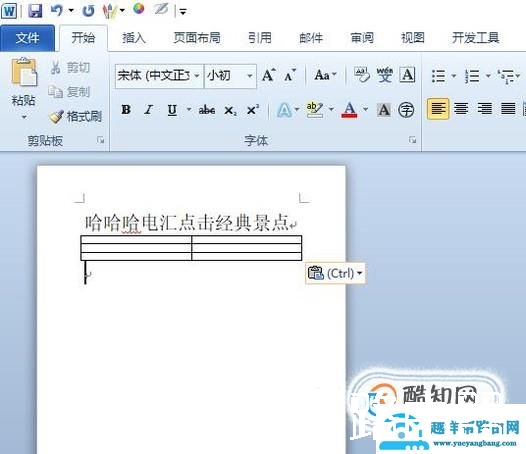Justify the paragraph text
This screenshot has height=454, width=526.
tap(508, 109)
